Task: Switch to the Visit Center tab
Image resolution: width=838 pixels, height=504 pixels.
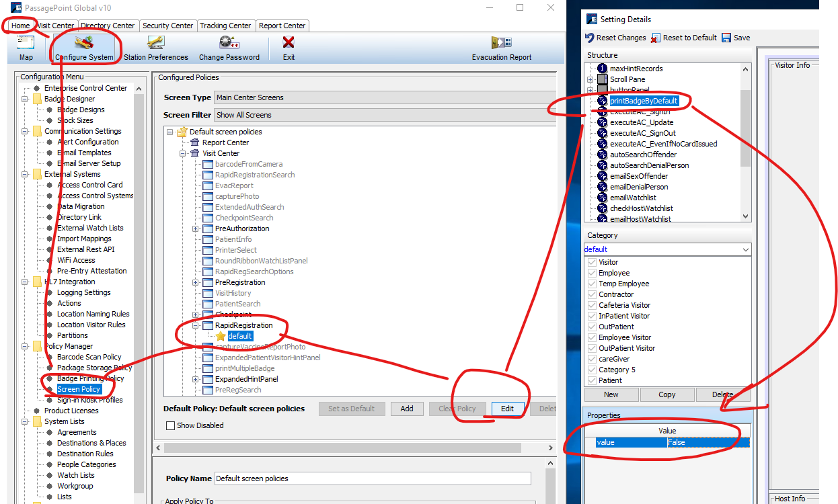Action: point(55,26)
